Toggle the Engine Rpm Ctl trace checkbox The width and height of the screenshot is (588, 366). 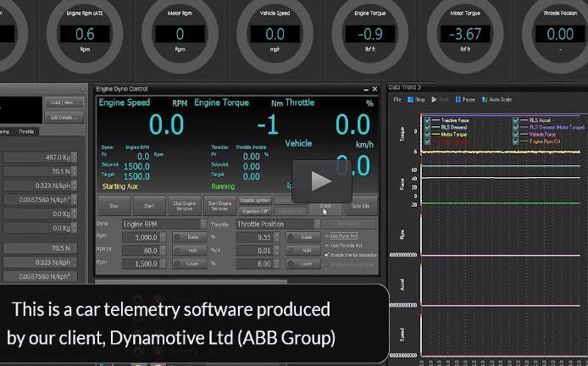click(516, 141)
